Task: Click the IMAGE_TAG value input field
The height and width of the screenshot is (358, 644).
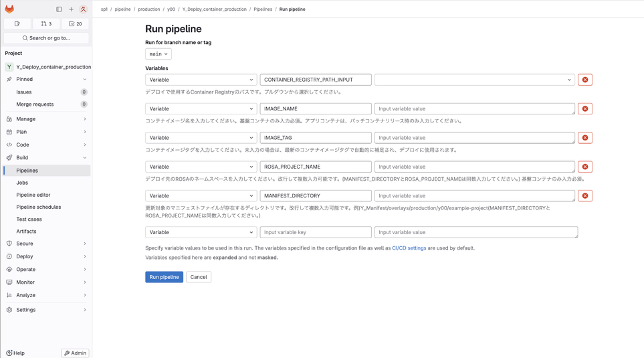Action: click(474, 138)
